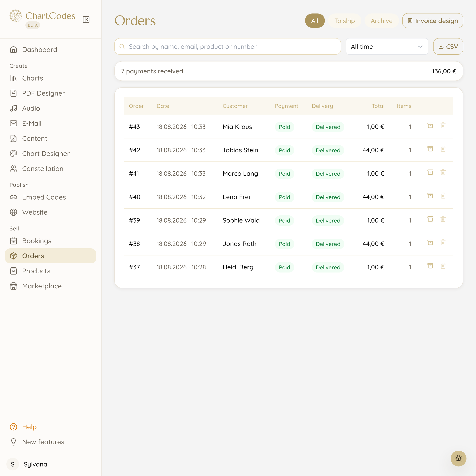Click the ChartCodes logo
The height and width of the screenshot is (476, 476).
42,16
